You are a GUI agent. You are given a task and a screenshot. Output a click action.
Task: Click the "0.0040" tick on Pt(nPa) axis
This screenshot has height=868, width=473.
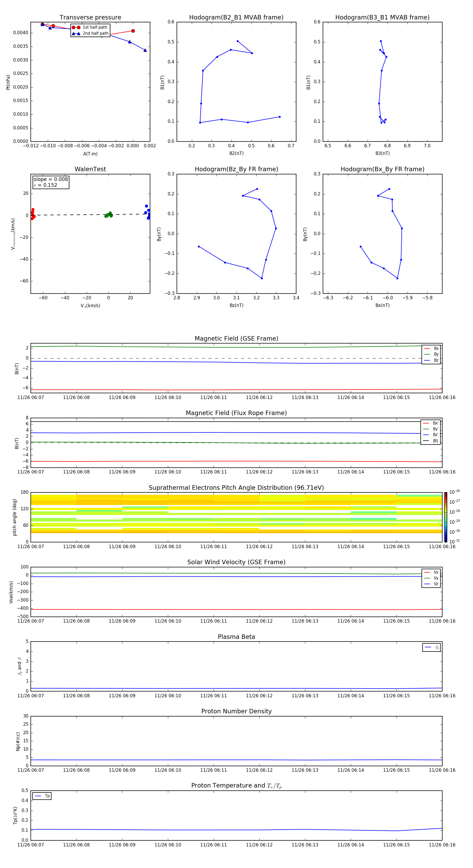click(x=21, y=33)
